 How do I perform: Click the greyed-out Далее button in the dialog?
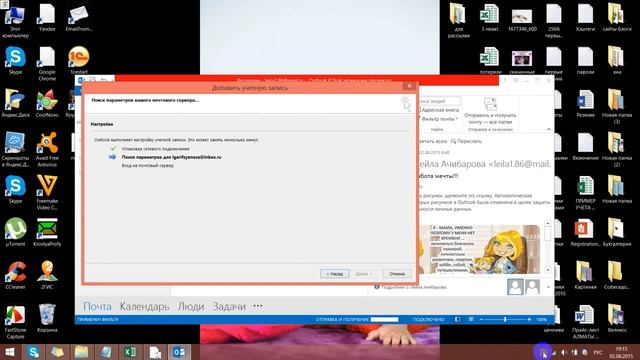click(363, 273)
